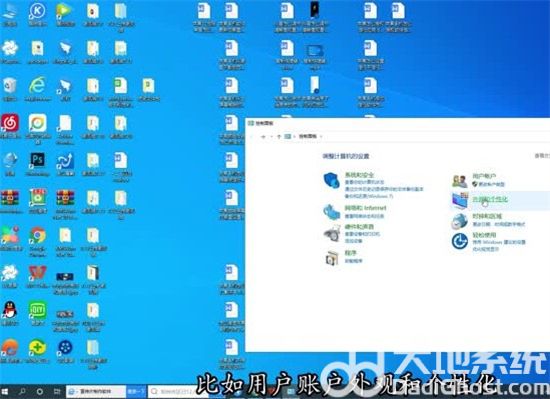Open the Internet Explorer desktop icon
Screen dimensions: 550x399
pos(37,89)
